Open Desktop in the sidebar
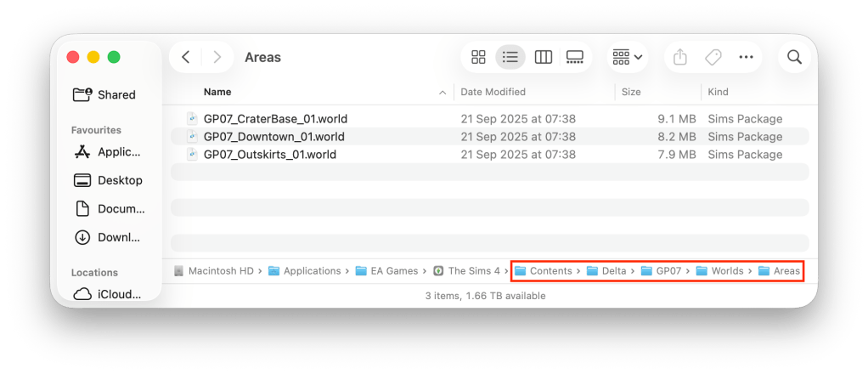 [x=120, y=180]
